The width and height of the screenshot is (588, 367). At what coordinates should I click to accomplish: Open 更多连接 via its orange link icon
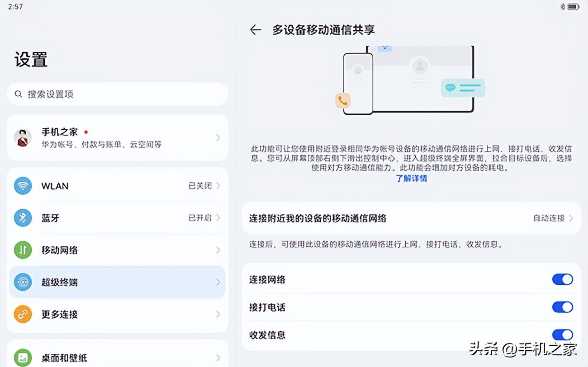pos(23,315)
